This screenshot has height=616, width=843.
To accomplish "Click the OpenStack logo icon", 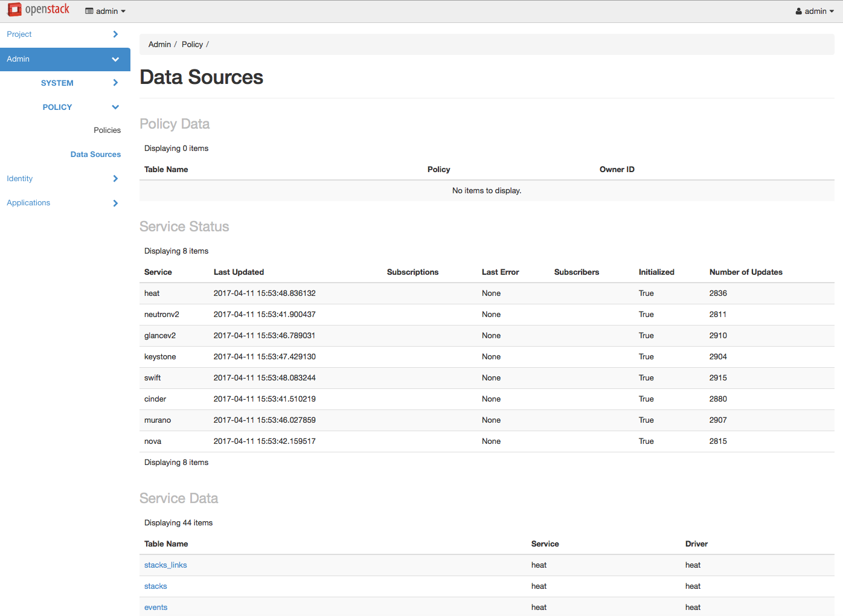I will click(x=14, y=10).
